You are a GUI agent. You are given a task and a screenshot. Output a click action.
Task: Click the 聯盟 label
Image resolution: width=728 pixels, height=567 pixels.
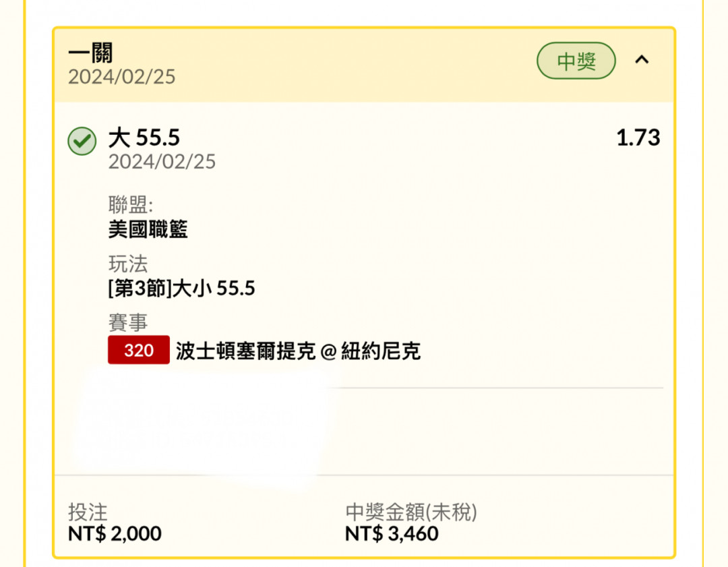[x=131, y=205]
